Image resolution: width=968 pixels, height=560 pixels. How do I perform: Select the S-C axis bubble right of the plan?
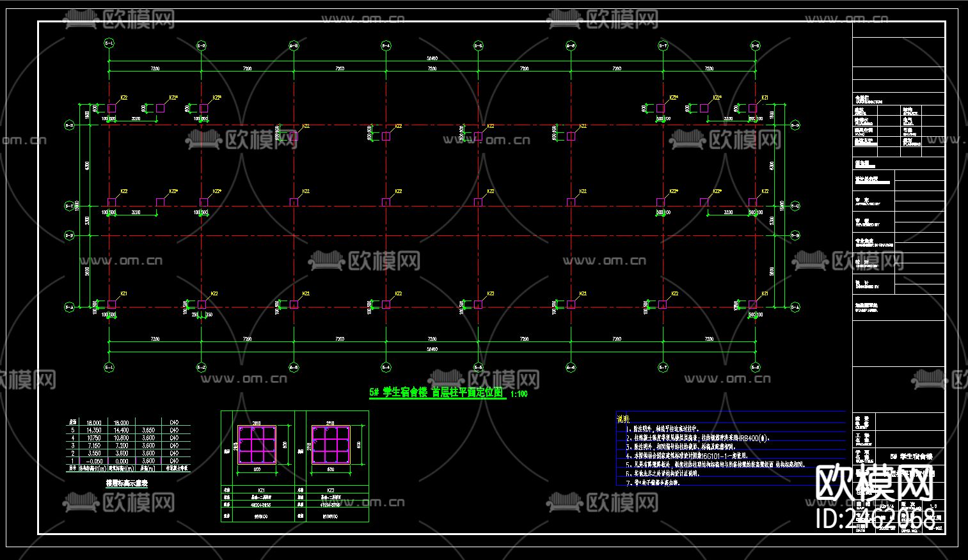(x=795, y=206)
